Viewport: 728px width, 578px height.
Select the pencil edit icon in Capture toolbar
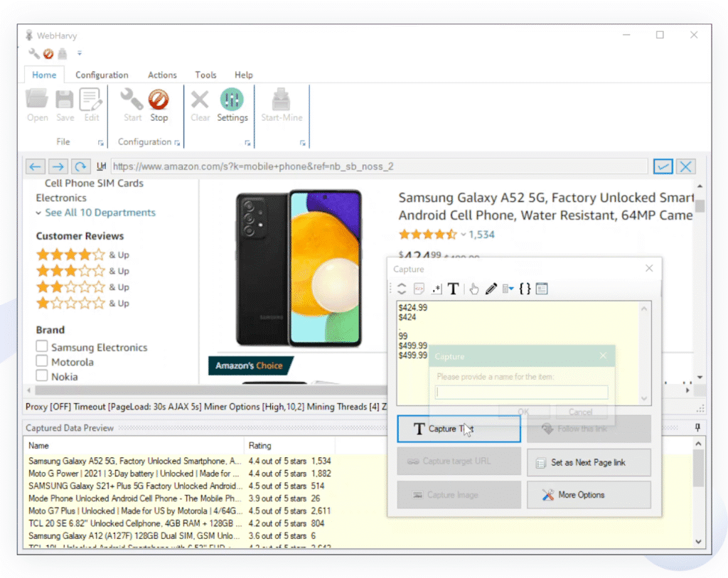(491, 289)
